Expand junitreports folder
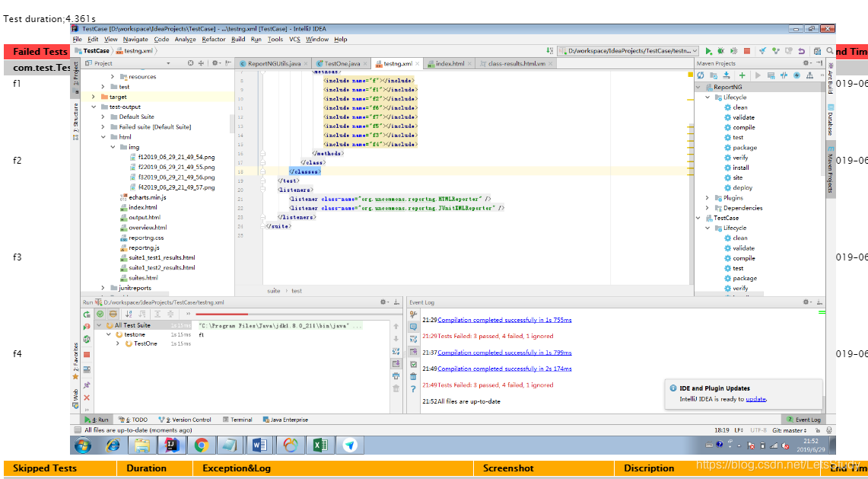868x479 pixels. (103, 288)
